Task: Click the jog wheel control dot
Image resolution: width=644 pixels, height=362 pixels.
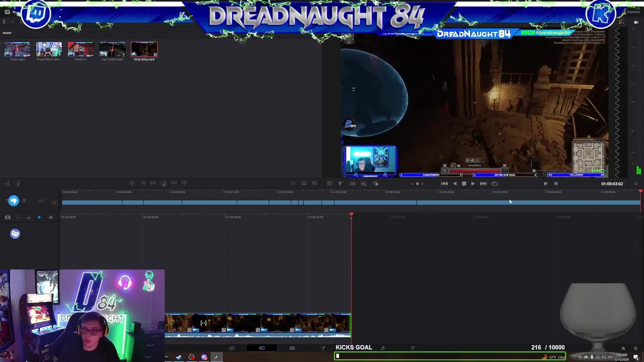Action: coord(417,184)
